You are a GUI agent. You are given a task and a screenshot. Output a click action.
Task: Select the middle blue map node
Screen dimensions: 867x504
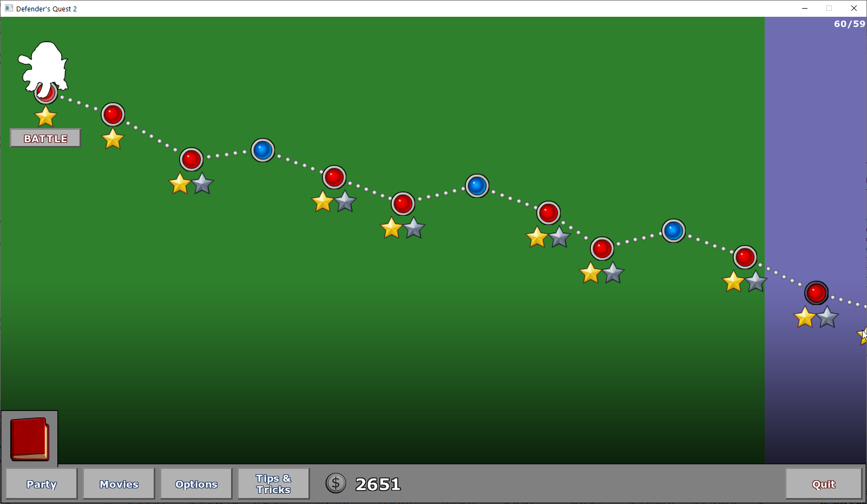click(x=477, y=186)
